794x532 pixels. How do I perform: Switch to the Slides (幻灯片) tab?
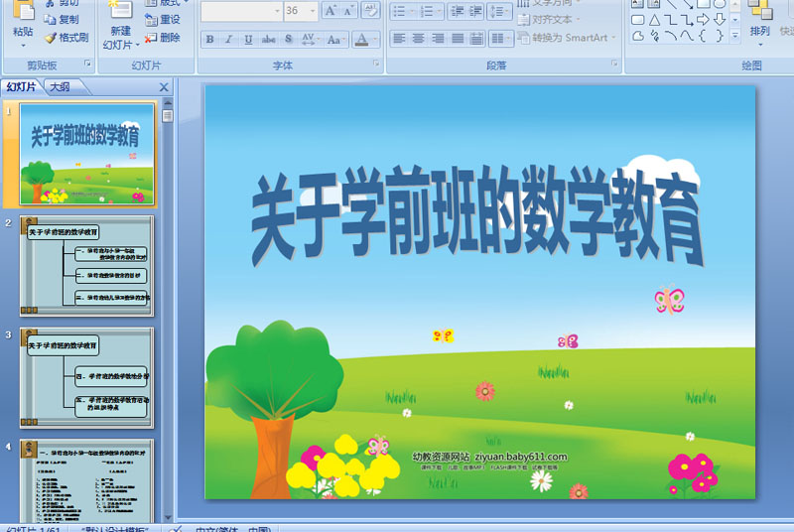pos(21,87)
